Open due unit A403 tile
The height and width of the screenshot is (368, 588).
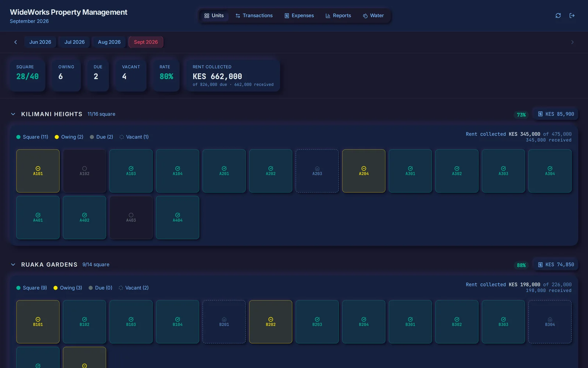click(131, 217)
